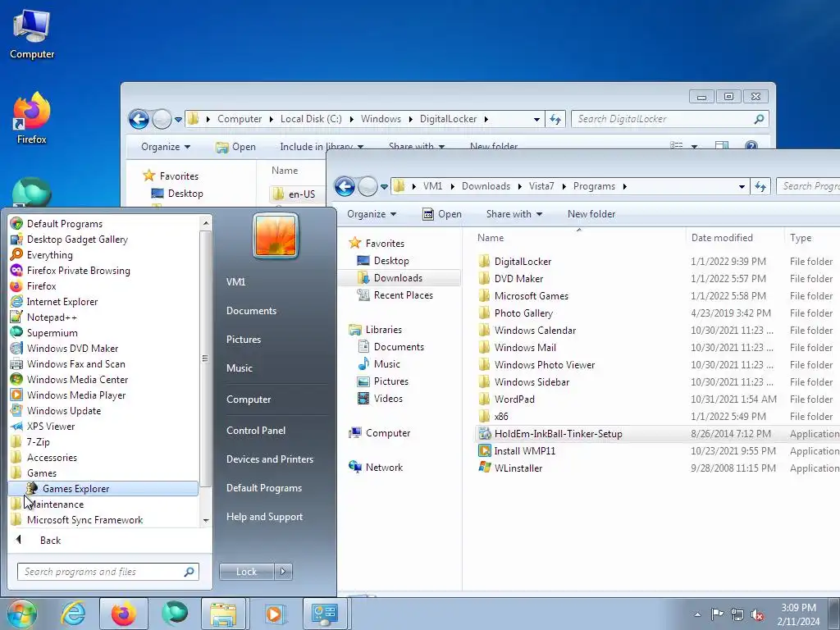Expand the 7-Zip folder
Screen dimensions: 840x630
tap(38, 441)
